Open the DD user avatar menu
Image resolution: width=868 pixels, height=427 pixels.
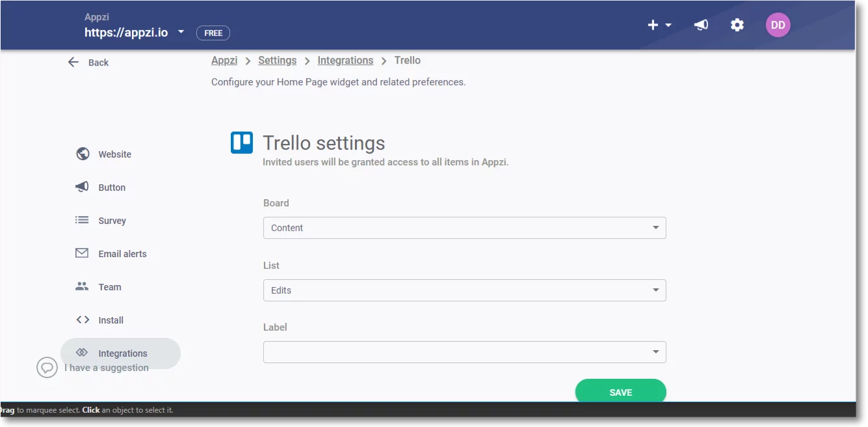point(778,25)
